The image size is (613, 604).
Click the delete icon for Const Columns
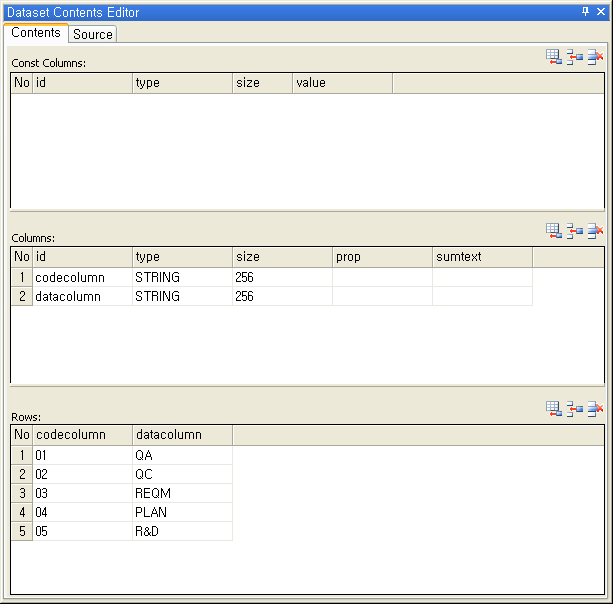tap(595, 57)
